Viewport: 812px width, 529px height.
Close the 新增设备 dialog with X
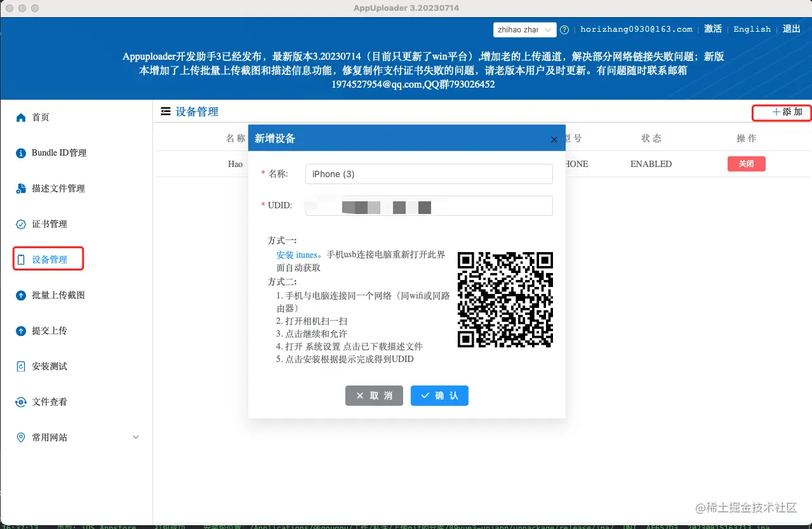554,139
